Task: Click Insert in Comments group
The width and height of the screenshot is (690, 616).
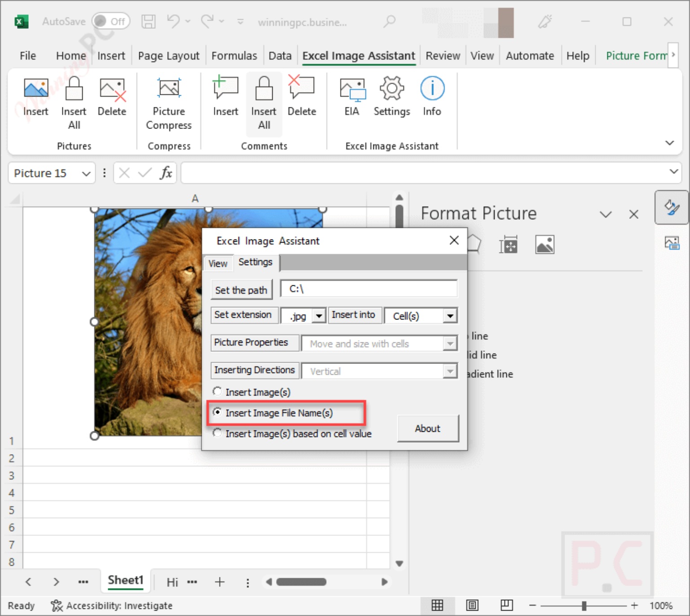Action: pyautogui.click(x=226, y=97)
